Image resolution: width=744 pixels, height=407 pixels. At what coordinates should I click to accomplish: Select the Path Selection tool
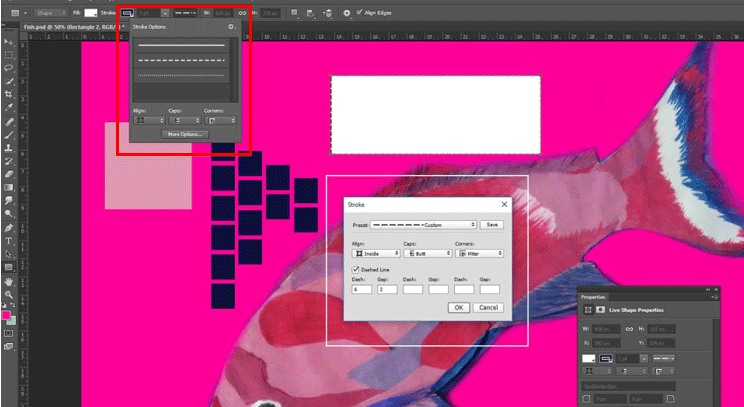coord(9,254)
